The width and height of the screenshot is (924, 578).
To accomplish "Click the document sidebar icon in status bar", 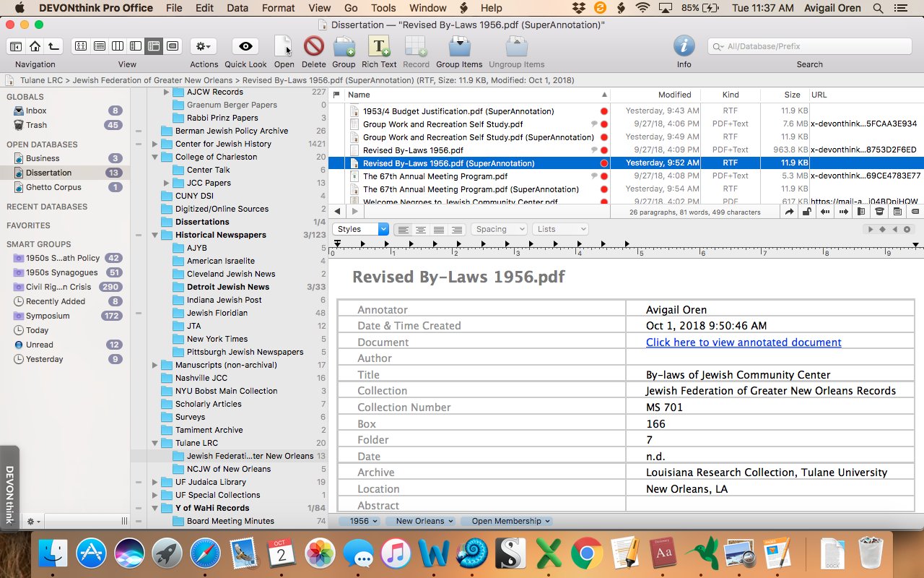I will (x=861, y=212).
